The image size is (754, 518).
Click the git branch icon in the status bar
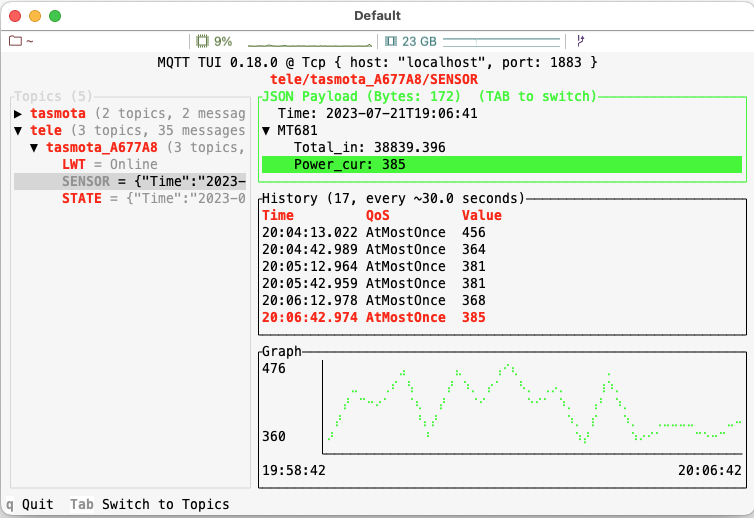pyautogui.click(x=580, y=41)
